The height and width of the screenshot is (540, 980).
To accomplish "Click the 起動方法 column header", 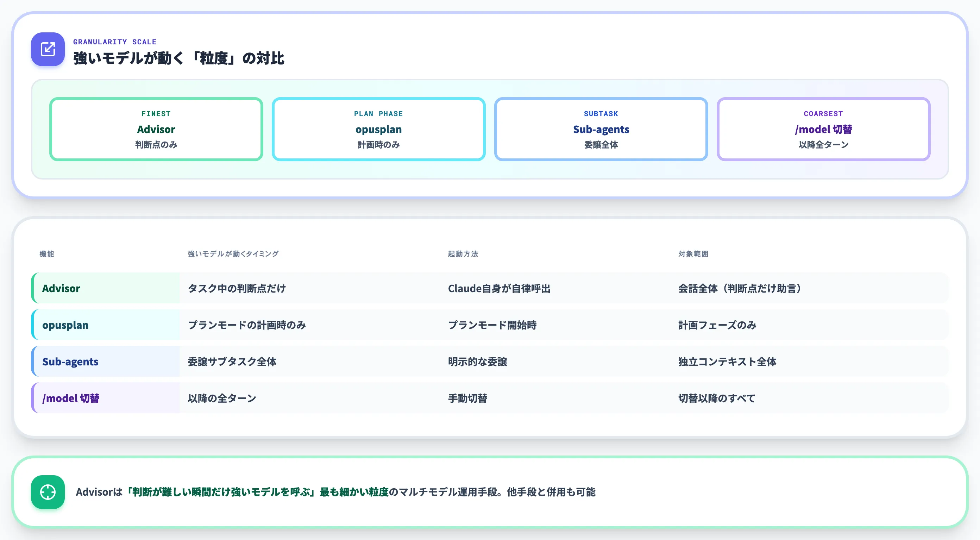I will point(463,254).
